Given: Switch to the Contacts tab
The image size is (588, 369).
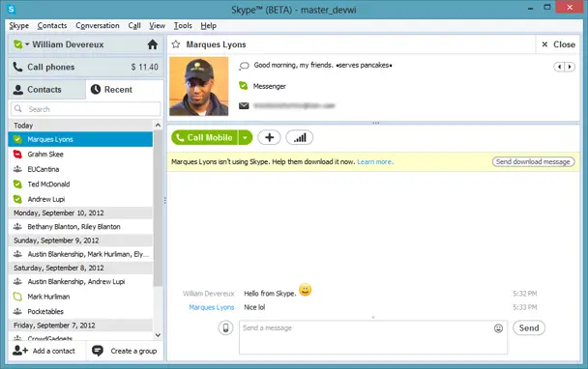Looking at the screenshot, I should (x=46, y=90).
